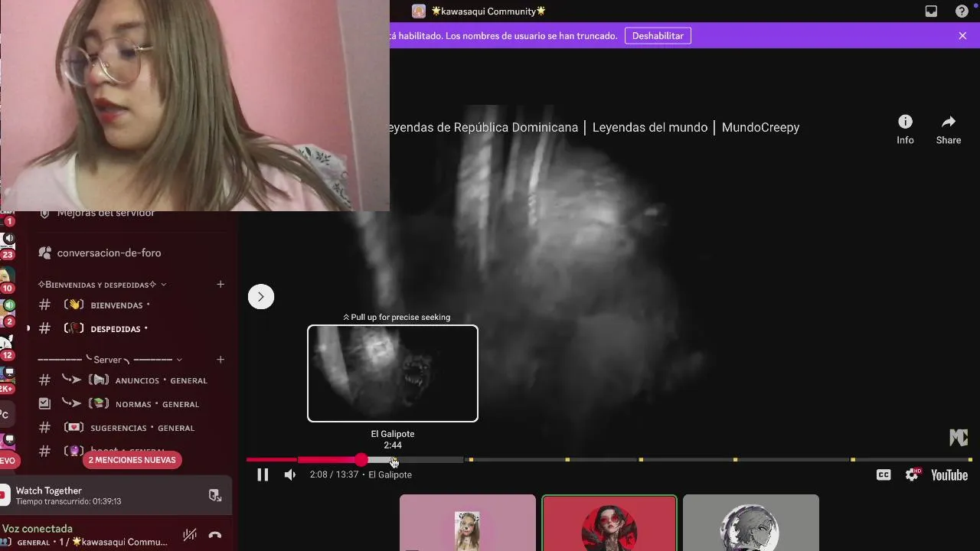This screenshot has width=980, height=551.
Task: Click the kawasaqui Community server icon in title bar
Action: (x=419, y=11)
